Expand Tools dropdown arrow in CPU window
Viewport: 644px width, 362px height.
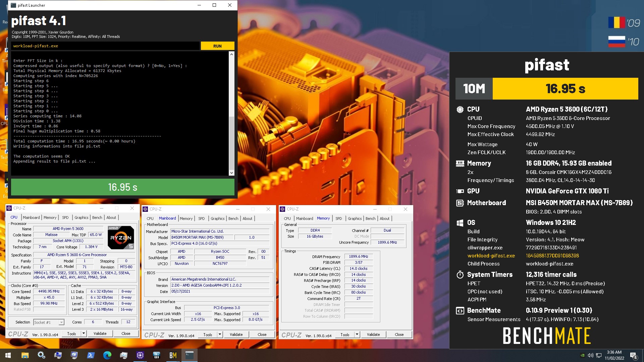[84, 334]
